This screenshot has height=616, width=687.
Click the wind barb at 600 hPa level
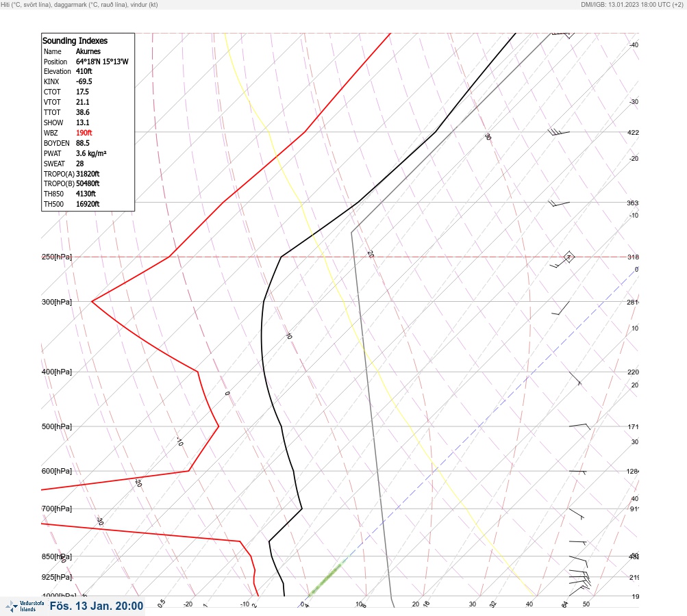coord(577,472)
